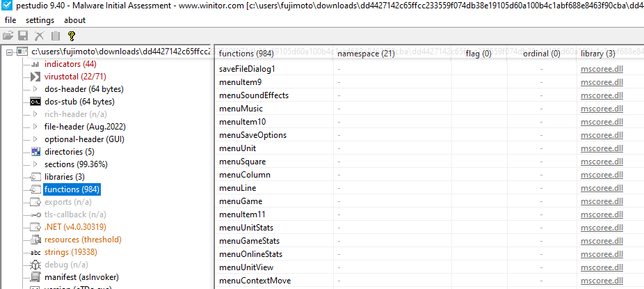Select the menuSoundEffects function row
This screenshot has height=289, width=644.
(x=429, y=95)
